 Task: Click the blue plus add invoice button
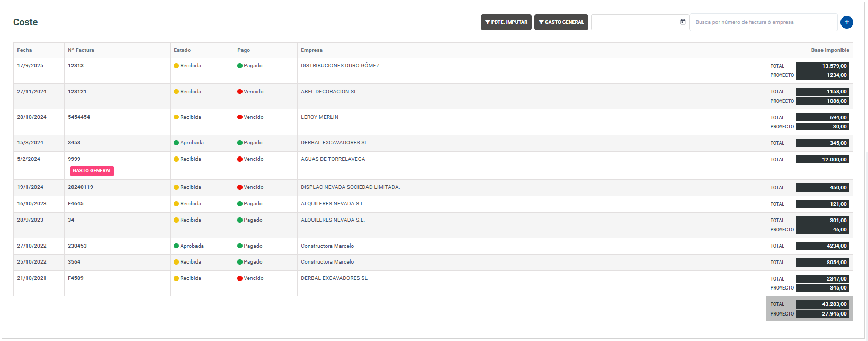[x=846, y=22]
